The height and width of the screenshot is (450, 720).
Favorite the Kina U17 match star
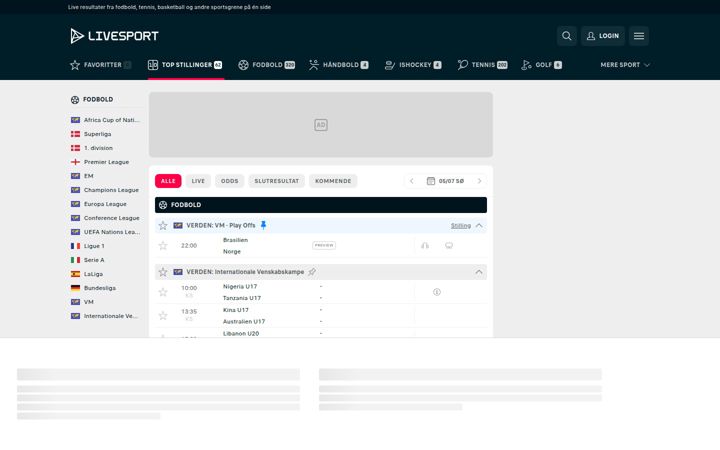[x=163, y=315]
